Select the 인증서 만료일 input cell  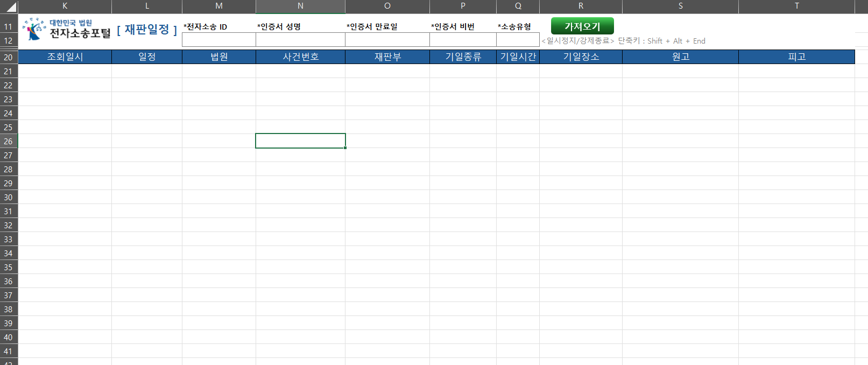pos(387,40)
